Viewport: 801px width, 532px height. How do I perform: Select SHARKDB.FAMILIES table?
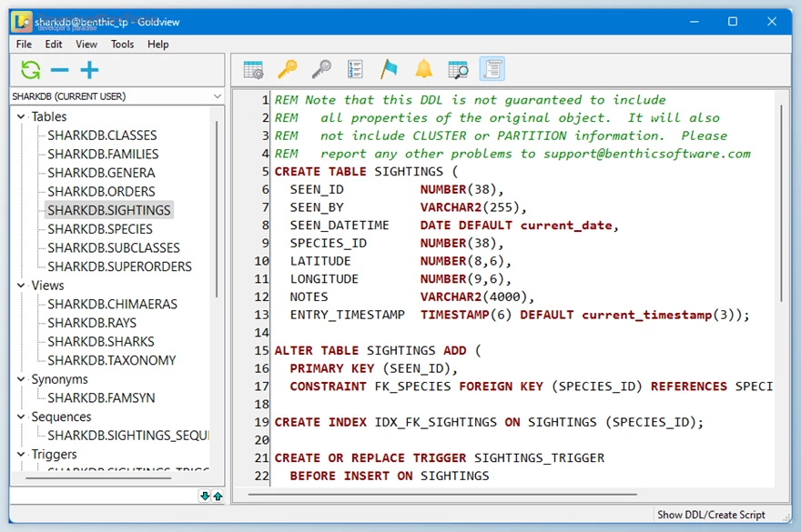click(x=103, y=155)
